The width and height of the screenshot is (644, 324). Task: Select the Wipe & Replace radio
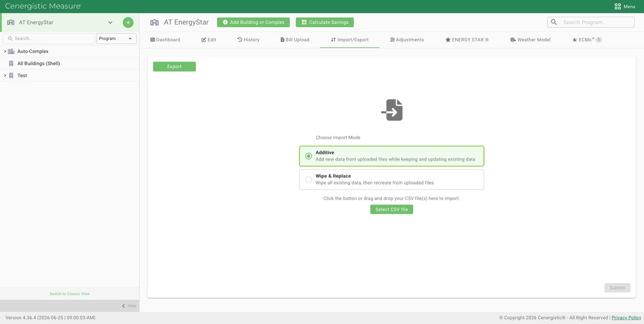pos(309,180)
